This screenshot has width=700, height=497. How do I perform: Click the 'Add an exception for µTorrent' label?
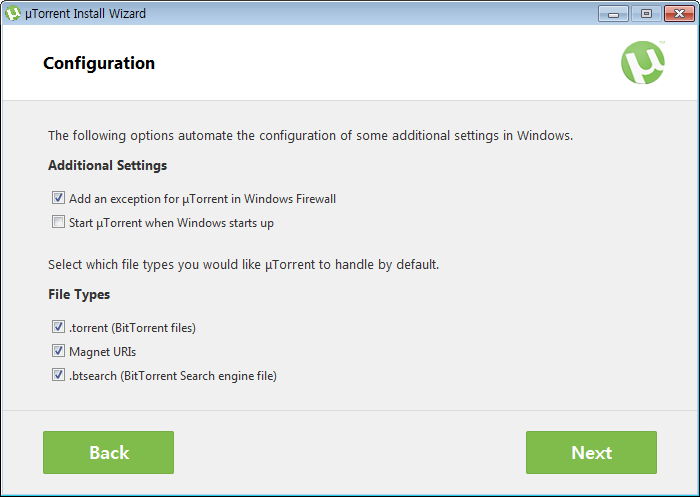click(202, 199)
